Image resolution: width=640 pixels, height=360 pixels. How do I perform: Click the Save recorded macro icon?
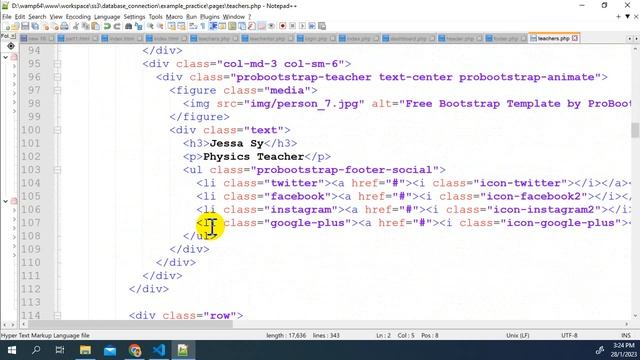tap(322, 26)
